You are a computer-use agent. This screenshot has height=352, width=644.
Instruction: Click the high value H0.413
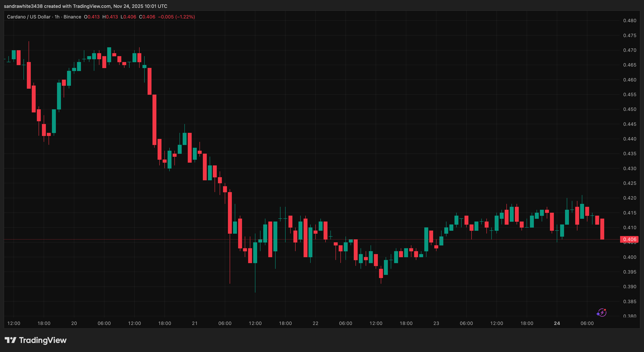tap(110, 17)
